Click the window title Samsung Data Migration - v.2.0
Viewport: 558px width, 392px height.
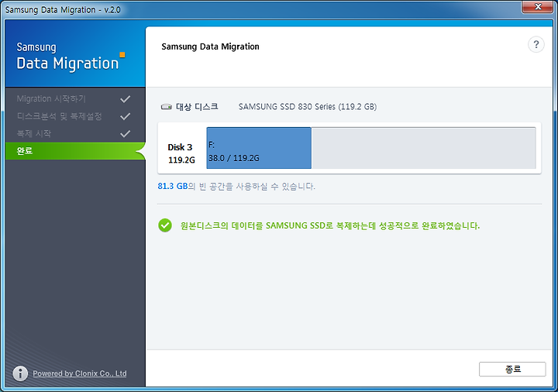coord(63,9)
